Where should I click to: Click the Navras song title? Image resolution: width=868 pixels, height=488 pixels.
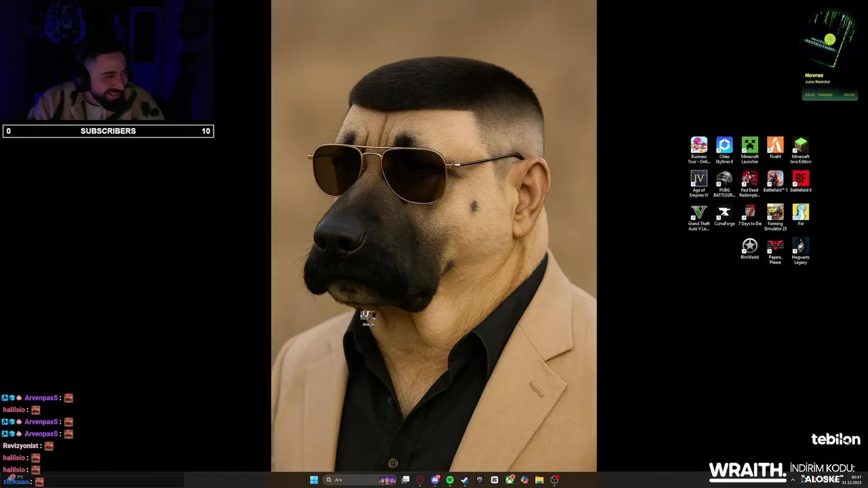tap(814, 75)
